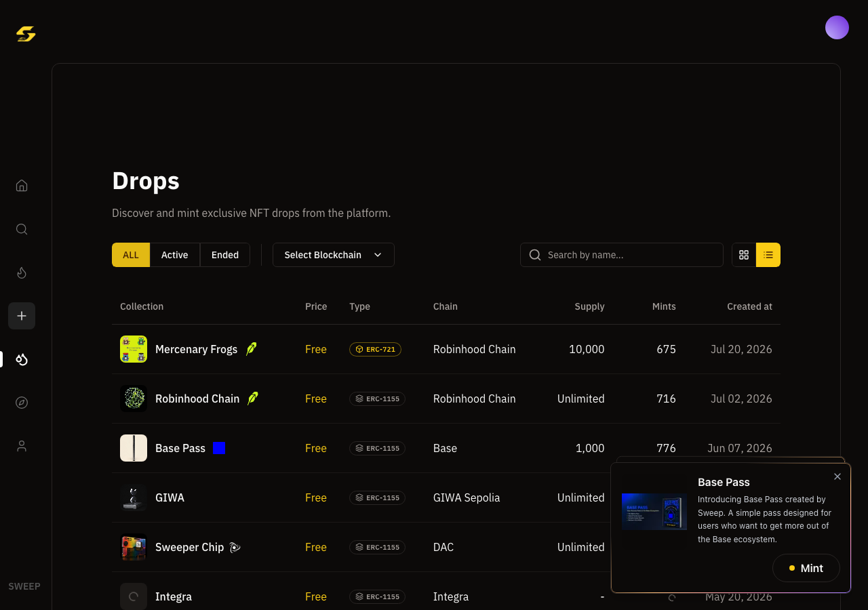Open the Robinhood Chain collection name link
This screenshot has width=868, height=610.
(x=197, y=399)
